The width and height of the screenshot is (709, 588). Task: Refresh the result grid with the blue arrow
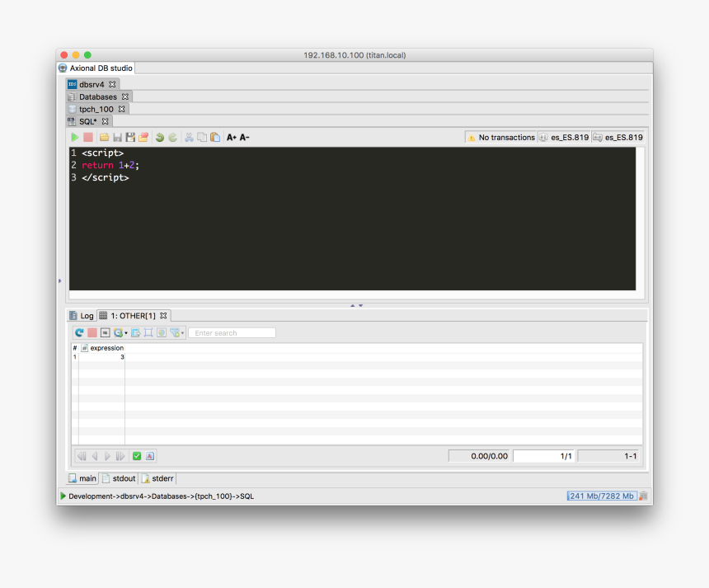coord(79,333)
